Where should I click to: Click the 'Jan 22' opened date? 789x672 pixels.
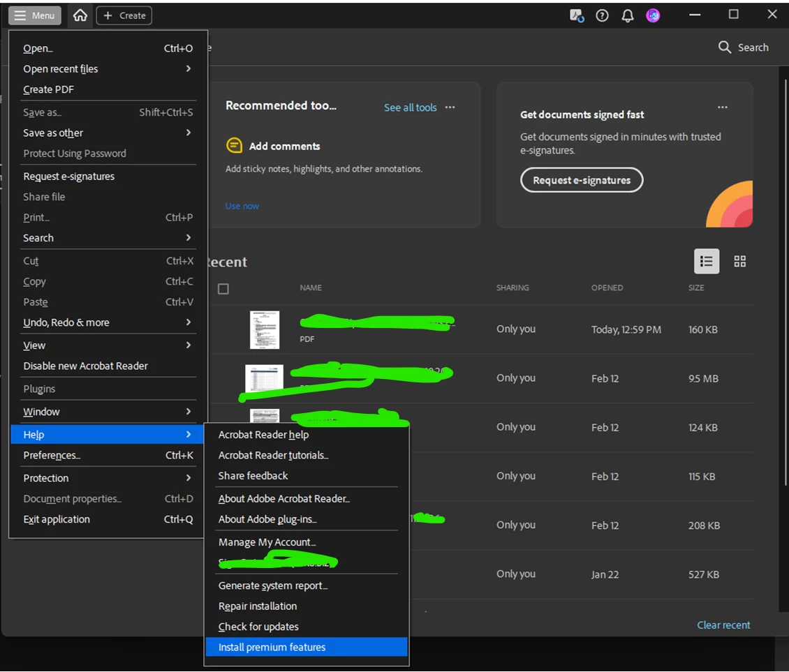(605, 574)
